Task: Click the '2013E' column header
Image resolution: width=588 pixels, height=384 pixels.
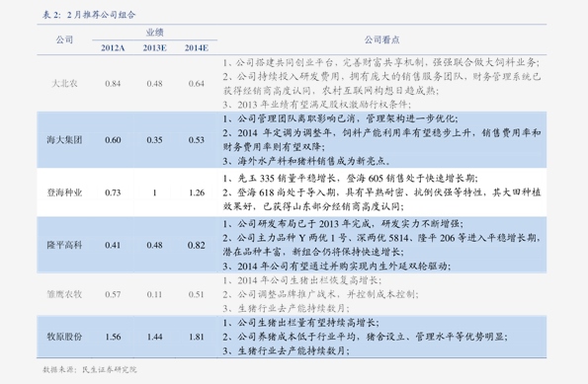Action: pyautogui.click(x=154, y=48)
